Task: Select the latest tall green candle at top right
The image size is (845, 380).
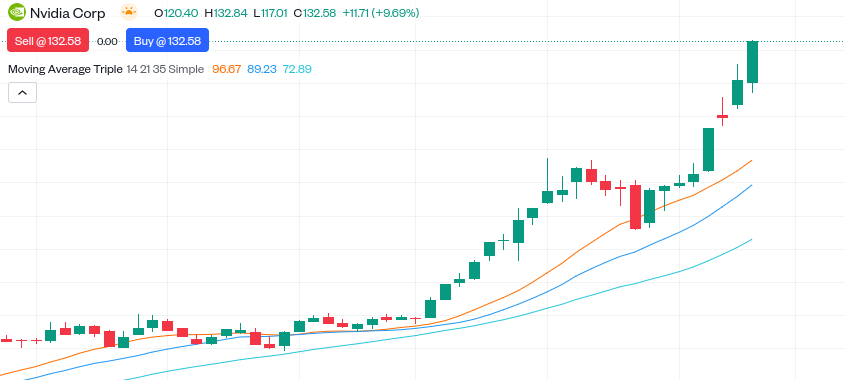Action: point(752,62)
